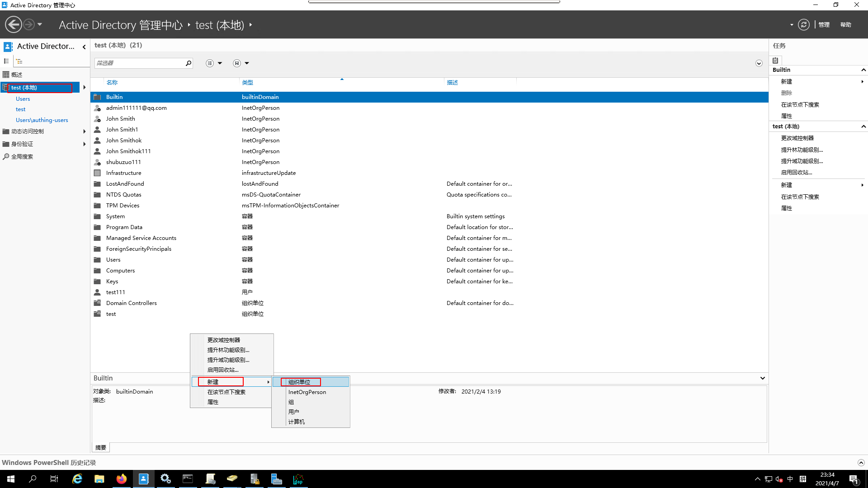Click the 概述 overview icon in navigation pane
Viewport: 868px width, 488px height.
click(6, 75)
